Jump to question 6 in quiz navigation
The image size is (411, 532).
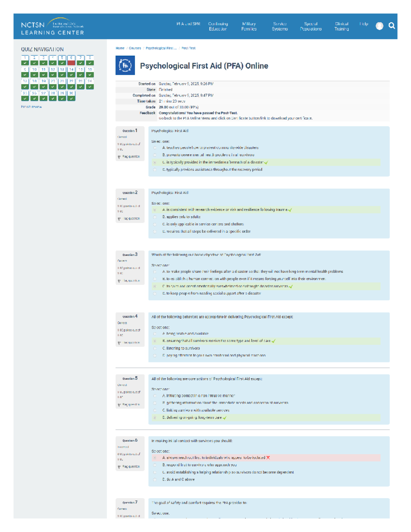click(71, 60)
